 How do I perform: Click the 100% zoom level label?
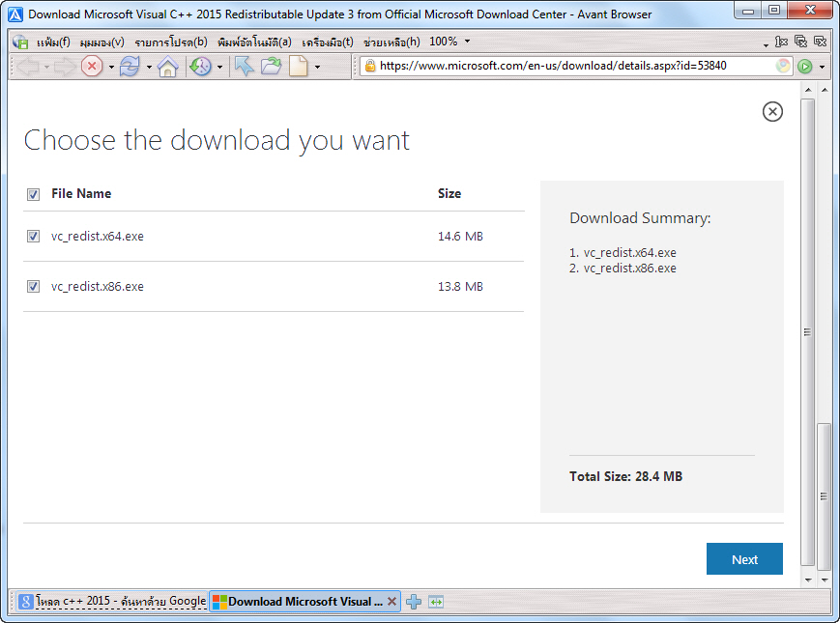443,42
